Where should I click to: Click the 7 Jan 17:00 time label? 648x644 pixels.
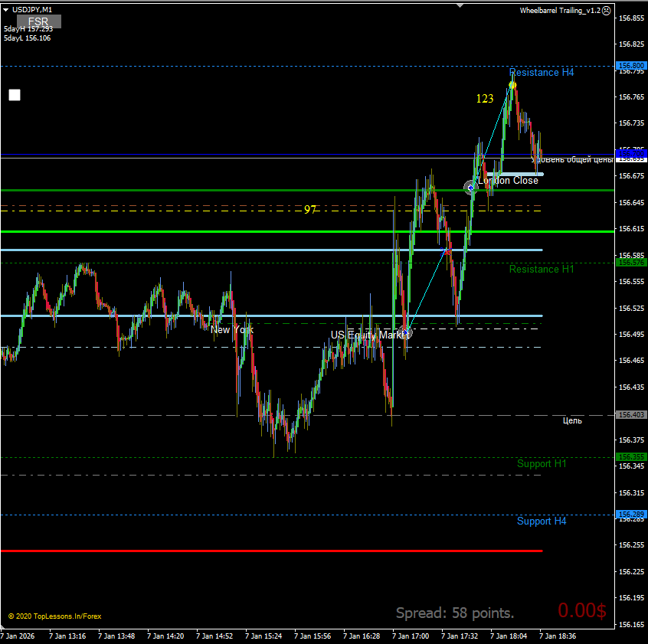(411, 636)
